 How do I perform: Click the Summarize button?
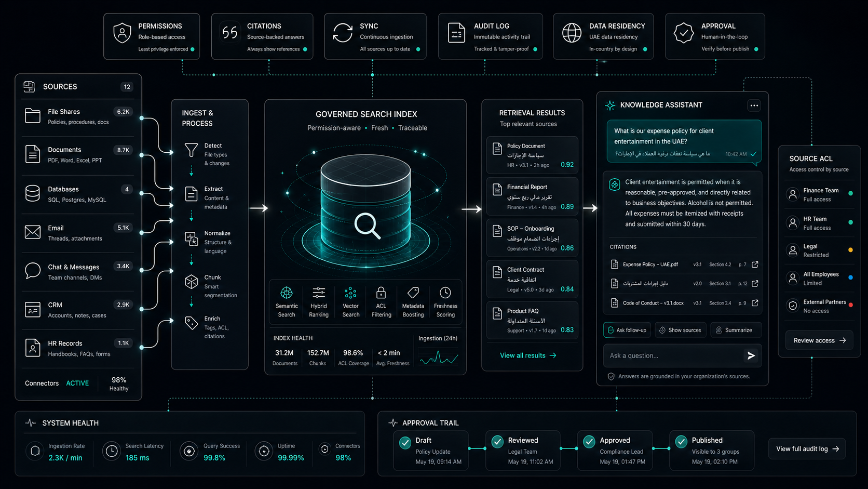point(736,330)
